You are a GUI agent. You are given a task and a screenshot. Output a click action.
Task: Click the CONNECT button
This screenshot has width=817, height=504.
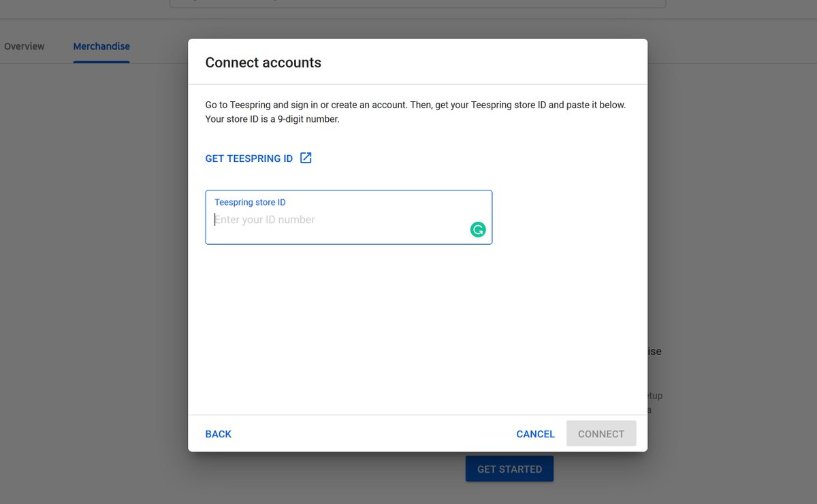[601, 434]
